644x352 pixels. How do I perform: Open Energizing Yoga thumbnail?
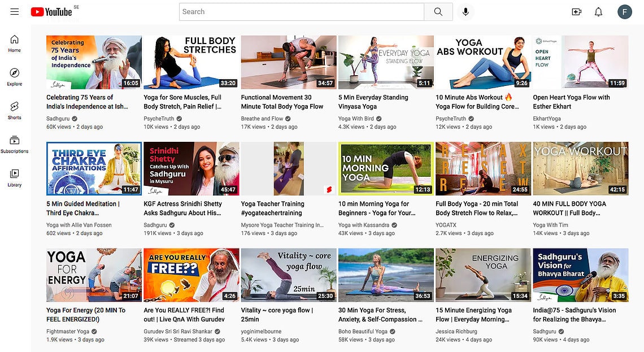pyautogui.click(x=484, y=275)
